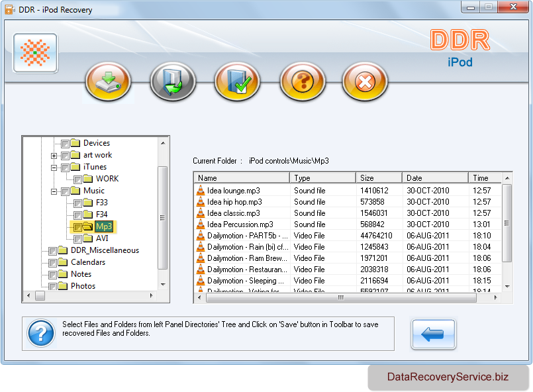Open Help via the question mark toolbar button
Image resolution: width=533 pixels, height=392 pixels.
pyautogui.click(x=302, y=81)
